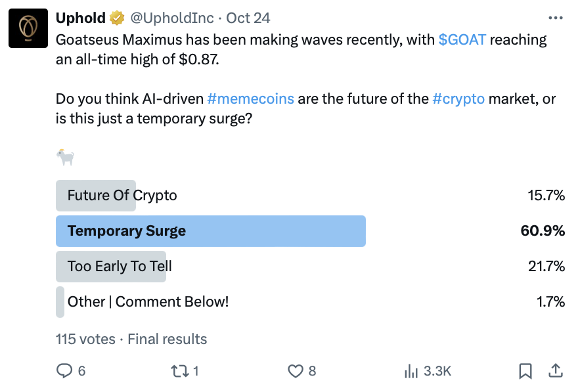Click the share upload icon
This screenshot has width=580, height=392.
click(556, 370)
